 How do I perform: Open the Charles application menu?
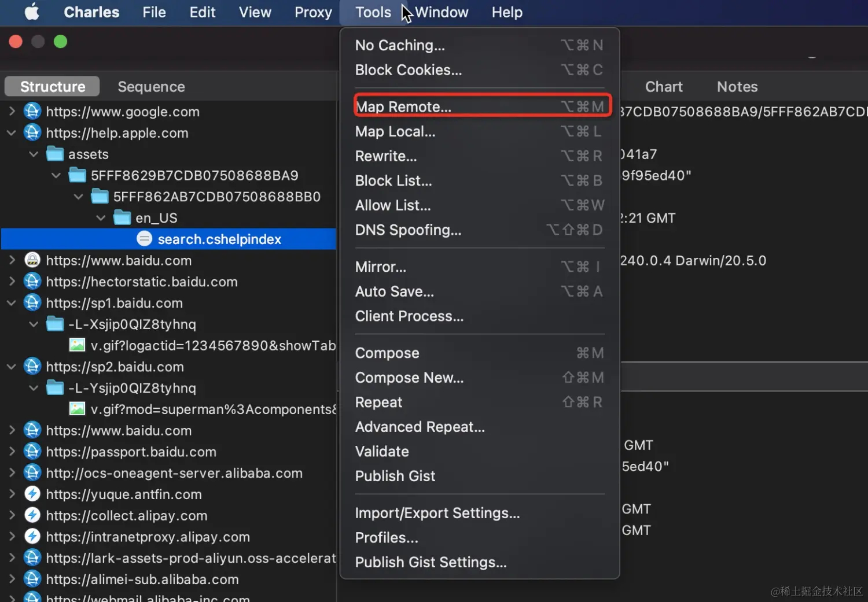tap(91, 12)
